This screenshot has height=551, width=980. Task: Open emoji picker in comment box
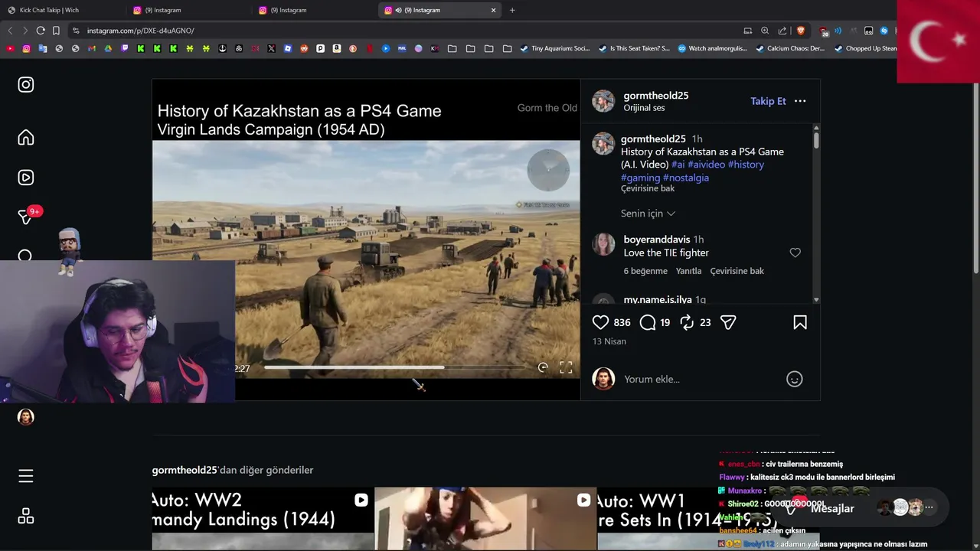coord(795,379)
